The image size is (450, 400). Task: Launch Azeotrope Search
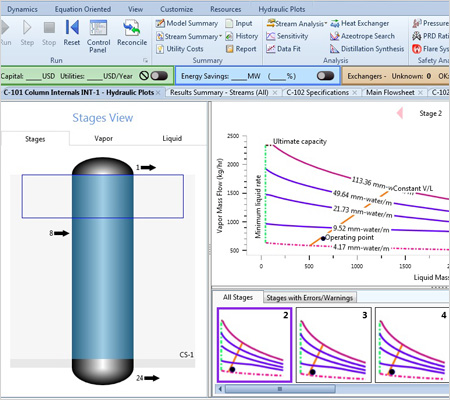click(362, 36)
